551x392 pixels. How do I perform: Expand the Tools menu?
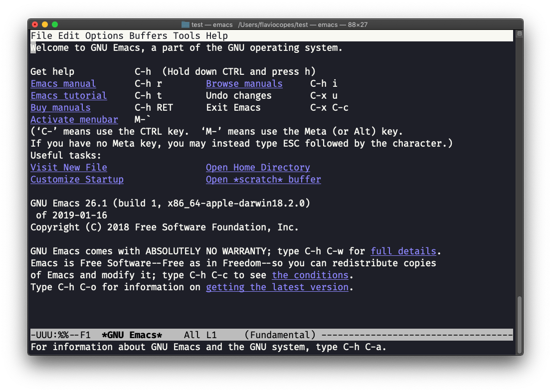(x=187, y=36)
